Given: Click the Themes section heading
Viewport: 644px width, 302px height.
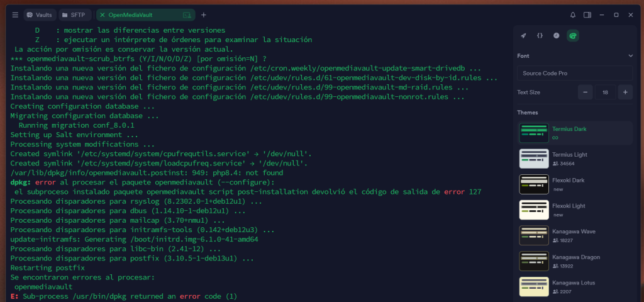Looking at the screenshot, I should (528, 113).
